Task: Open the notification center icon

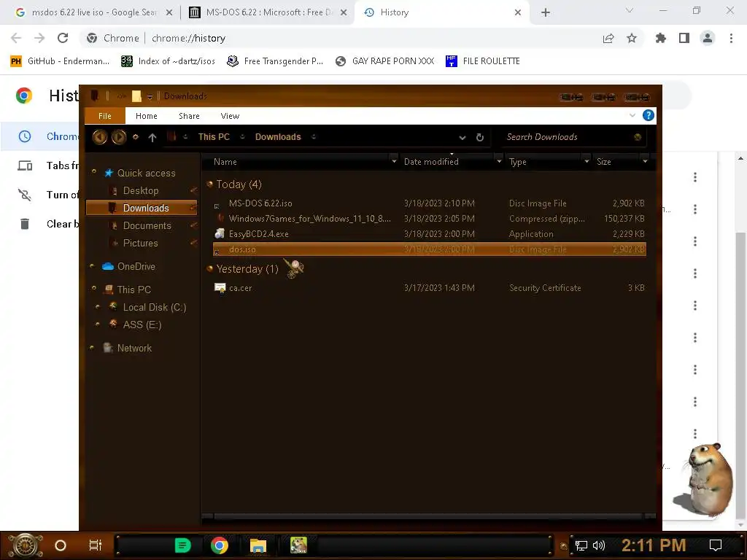Action: [x=716, y=545]
